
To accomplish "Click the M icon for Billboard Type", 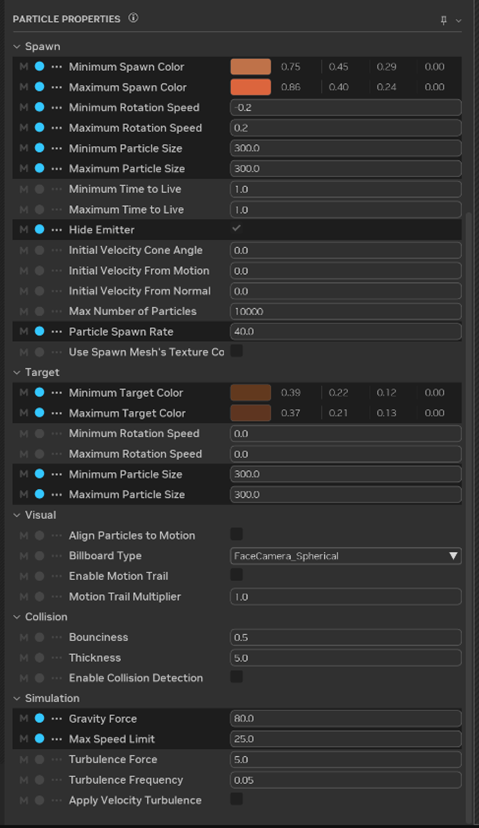I will point(24,556).
